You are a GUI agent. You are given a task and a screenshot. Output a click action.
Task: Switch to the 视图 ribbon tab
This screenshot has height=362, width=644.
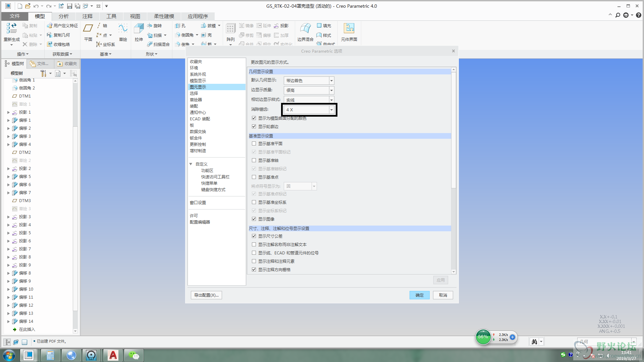135,16
